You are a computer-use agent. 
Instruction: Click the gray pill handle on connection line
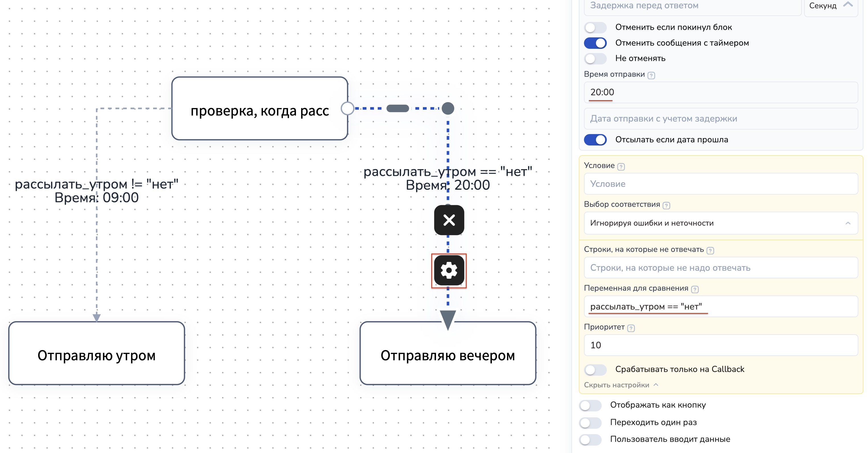(398, 108)
